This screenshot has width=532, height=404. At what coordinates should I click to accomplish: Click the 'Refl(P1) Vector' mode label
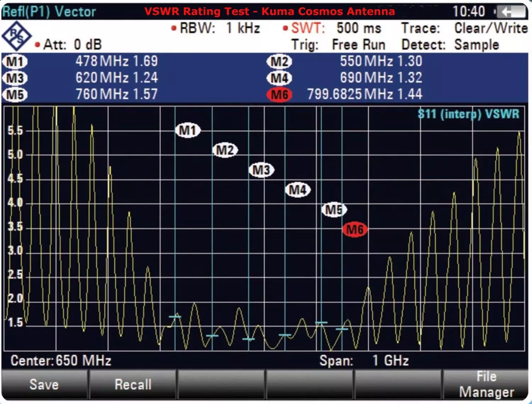49,12
